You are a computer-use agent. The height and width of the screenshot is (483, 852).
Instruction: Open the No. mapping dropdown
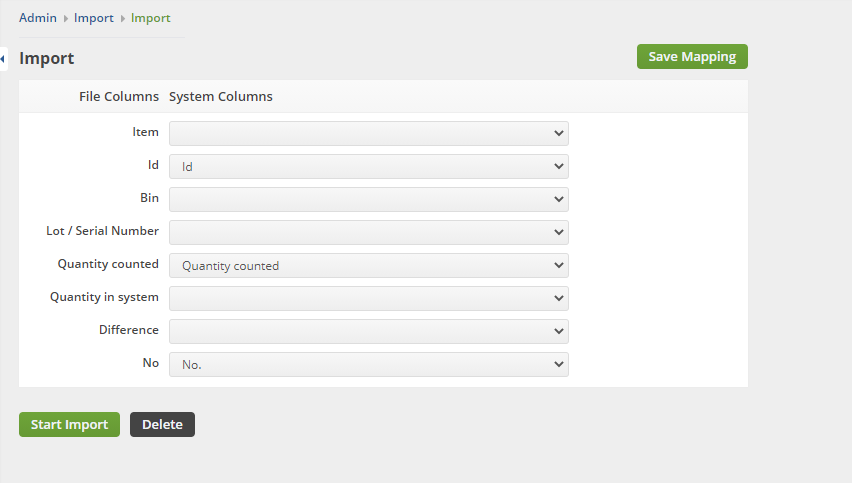(368, 365)
